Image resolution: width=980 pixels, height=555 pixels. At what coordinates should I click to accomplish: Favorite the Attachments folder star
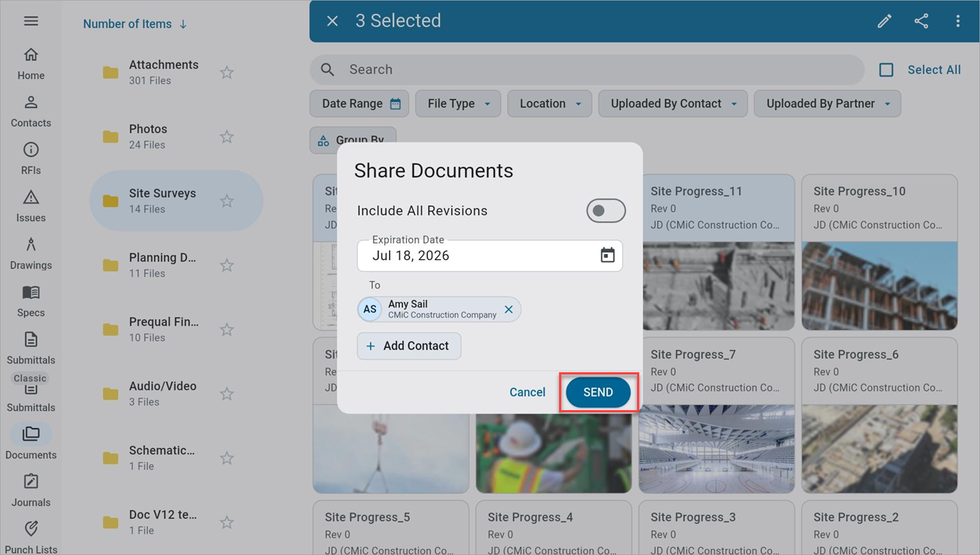pos(227,72)
